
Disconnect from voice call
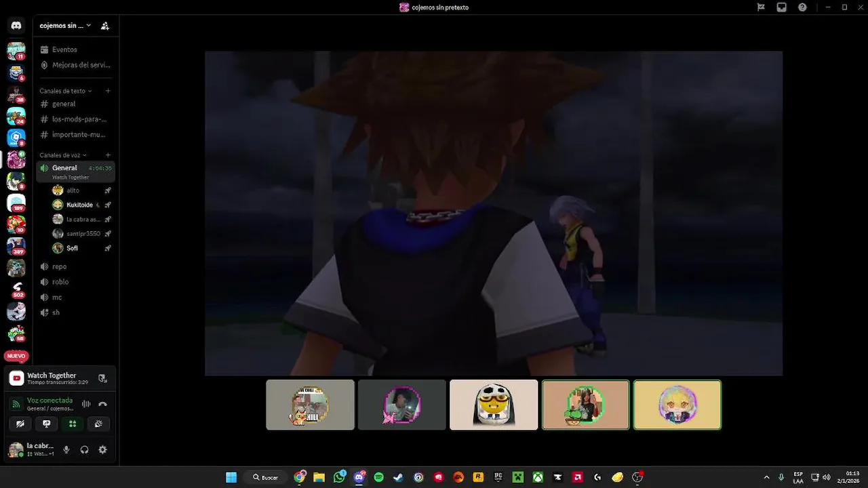click(x=102, y=404)
